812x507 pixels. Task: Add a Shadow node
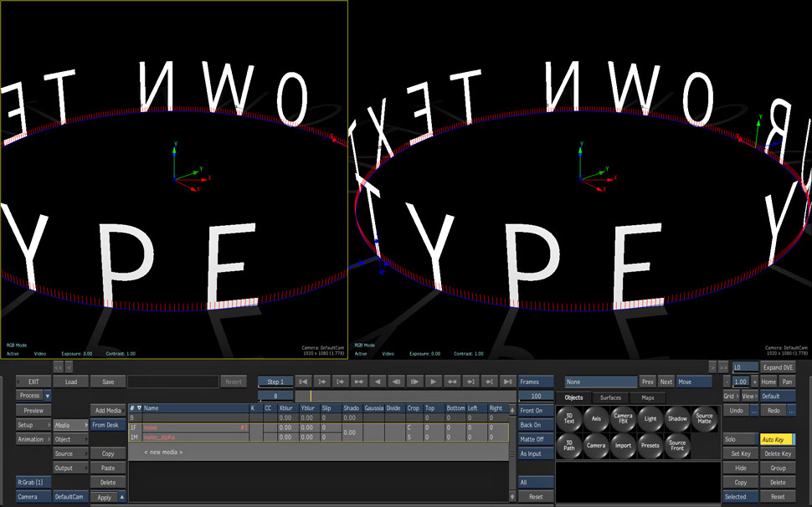coord(677,418)
